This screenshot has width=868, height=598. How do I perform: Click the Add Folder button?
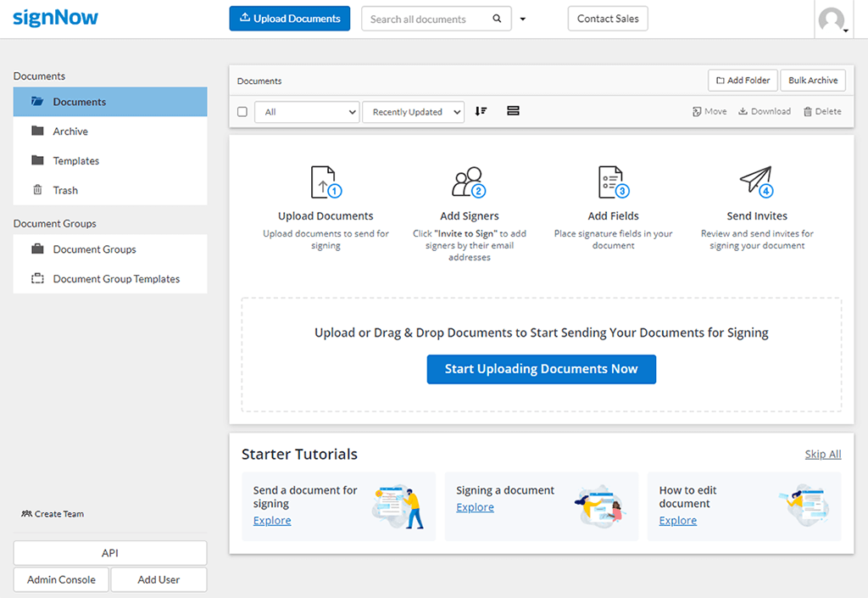click(743, 81)
